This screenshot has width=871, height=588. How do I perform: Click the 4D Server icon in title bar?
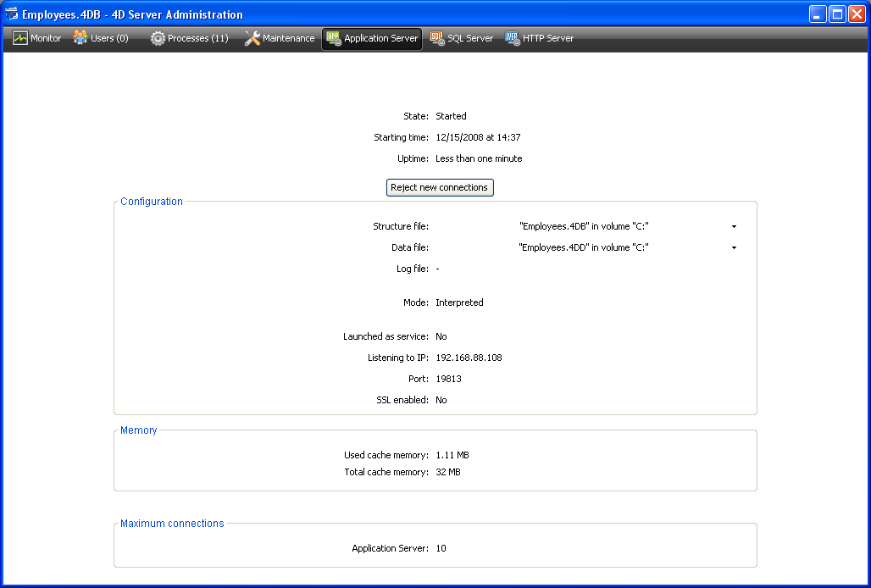coord(12,14)
